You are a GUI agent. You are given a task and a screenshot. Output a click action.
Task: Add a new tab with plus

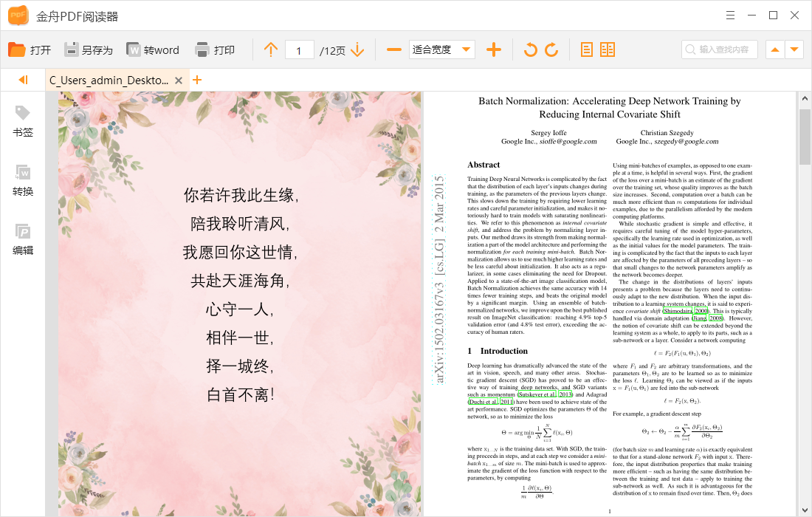(x=197, y=80)
